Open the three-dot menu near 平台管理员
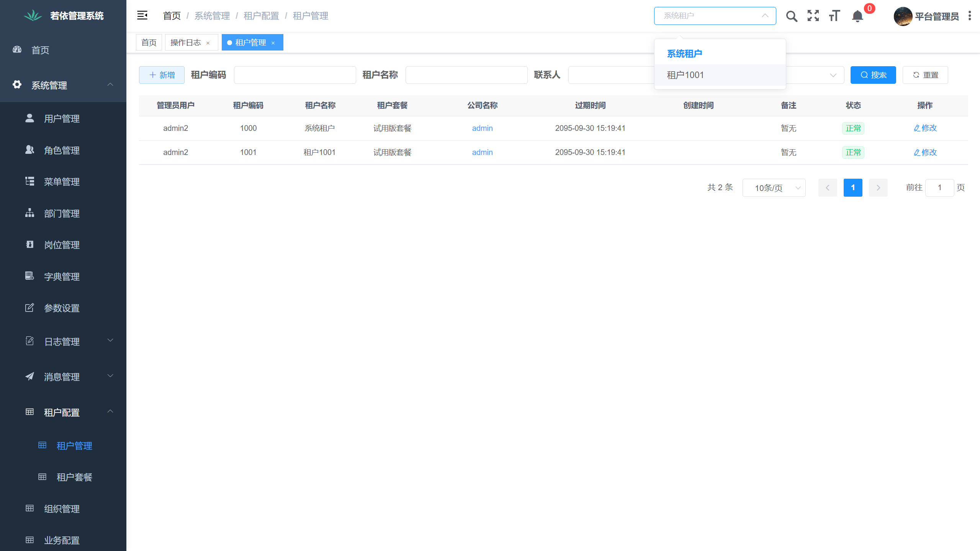The image size is (980, 551). click(x=969, y=16)
